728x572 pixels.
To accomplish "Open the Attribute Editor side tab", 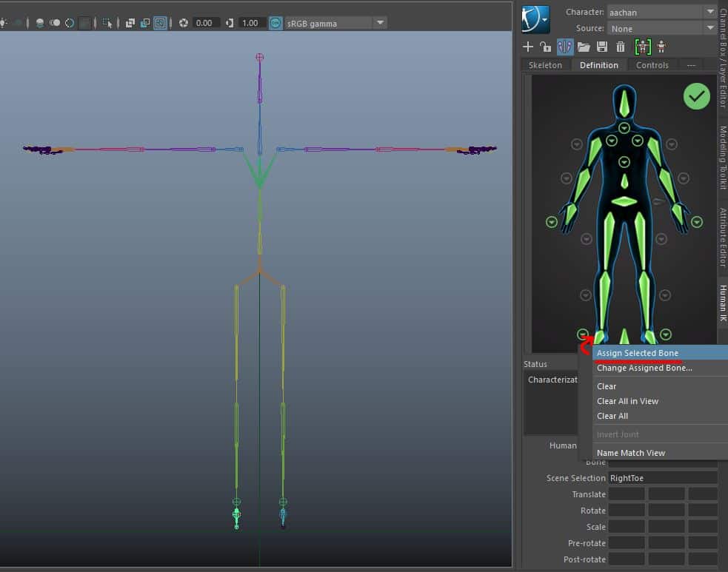I will click(x=723, y=237).
